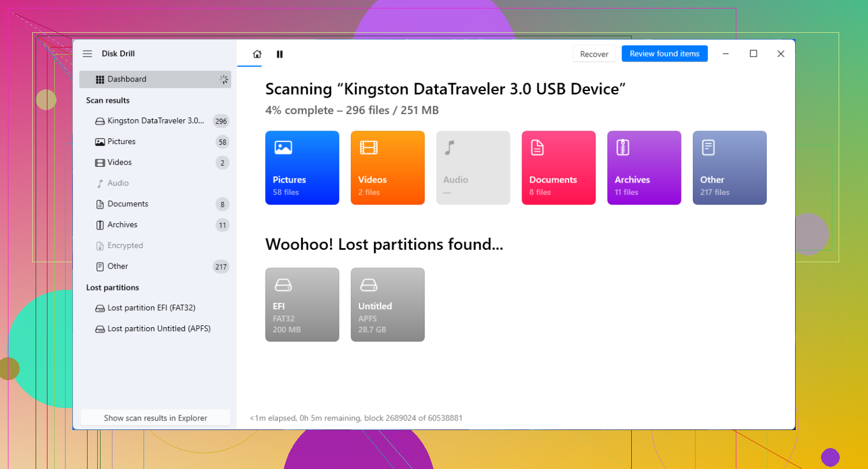Click the Woohoo! Lost partitions found heading
This screenshot has width=868, height=469.
pos(384,244)
